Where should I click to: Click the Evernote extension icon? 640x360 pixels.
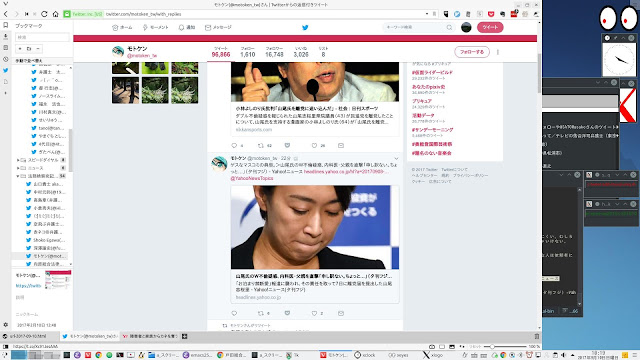pyautogui.click(x=502, y=14)
